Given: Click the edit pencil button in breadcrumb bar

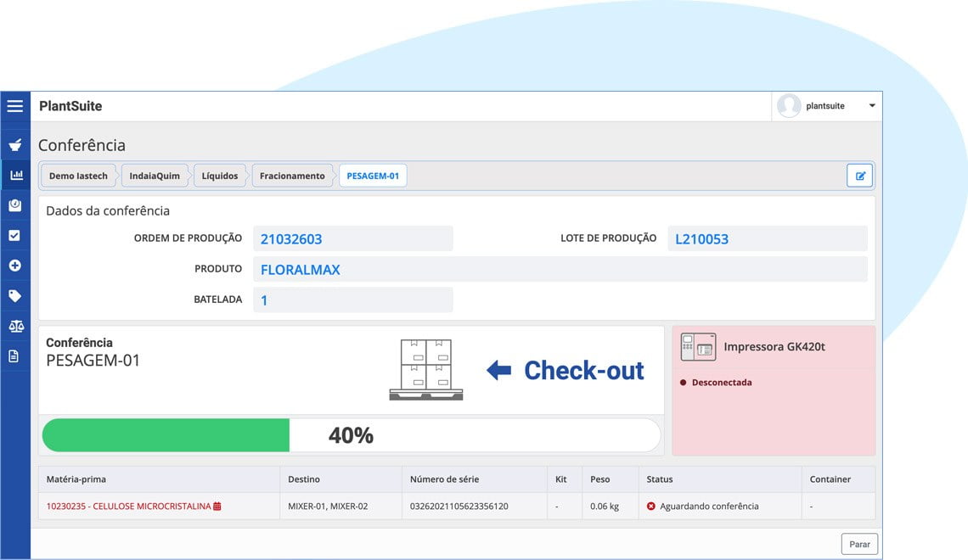Looking at the screenshot, I should pos(859,176).
